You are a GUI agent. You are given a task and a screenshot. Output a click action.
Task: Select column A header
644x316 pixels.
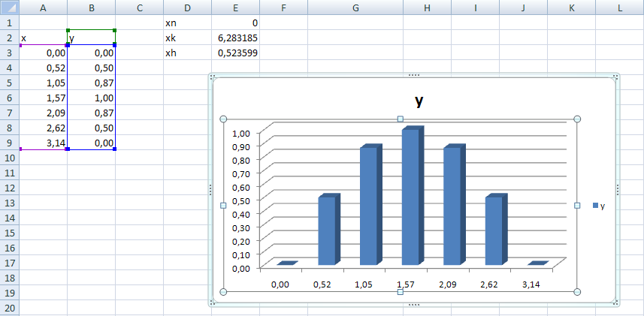[43, 8]
